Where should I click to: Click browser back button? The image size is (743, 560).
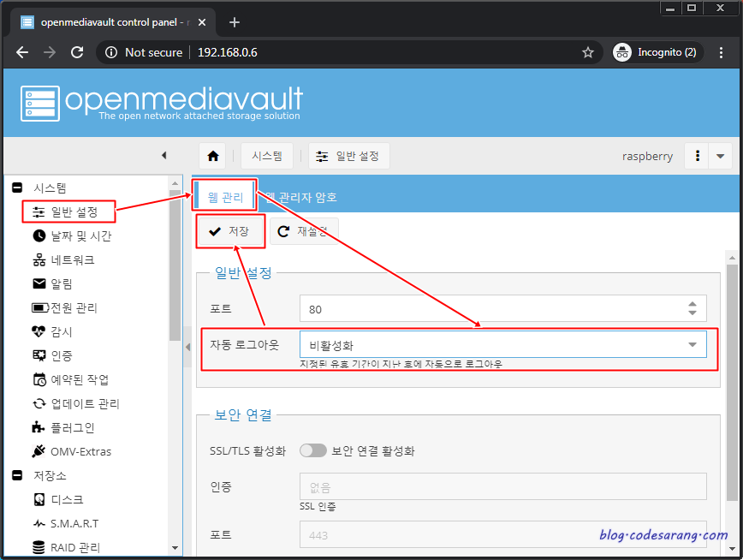pos(22,52)
